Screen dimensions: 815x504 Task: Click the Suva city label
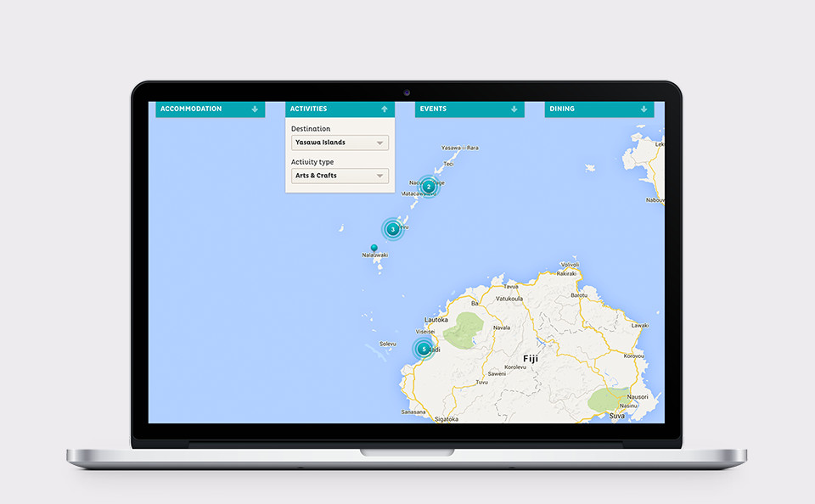[x=617, y=416]
